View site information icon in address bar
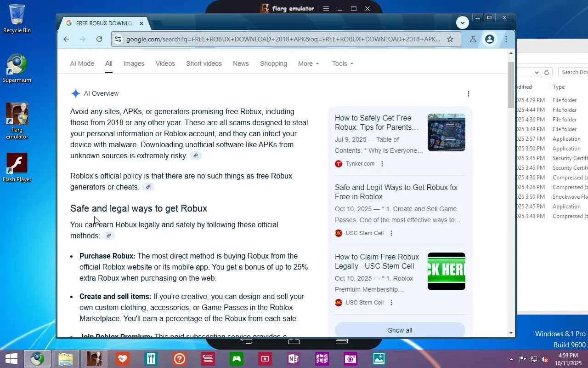This screenshot has width=588, height=368. 118,39
